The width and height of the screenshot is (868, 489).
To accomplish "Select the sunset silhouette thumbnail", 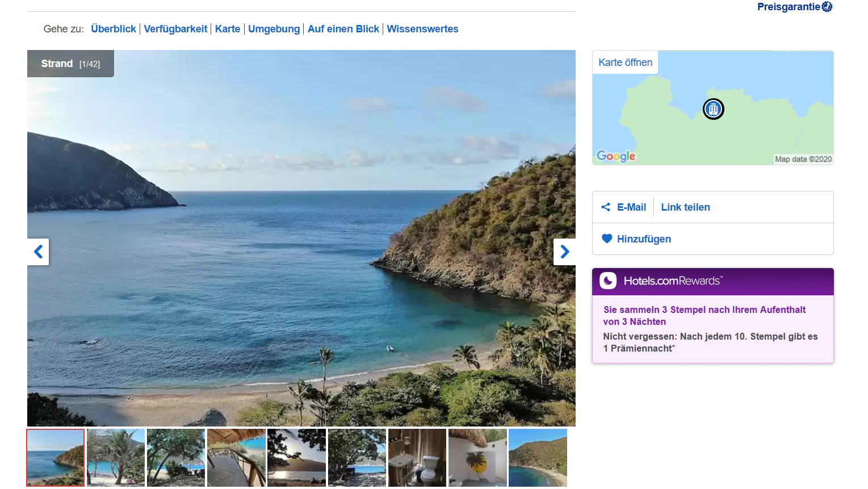I will [297, 457].
